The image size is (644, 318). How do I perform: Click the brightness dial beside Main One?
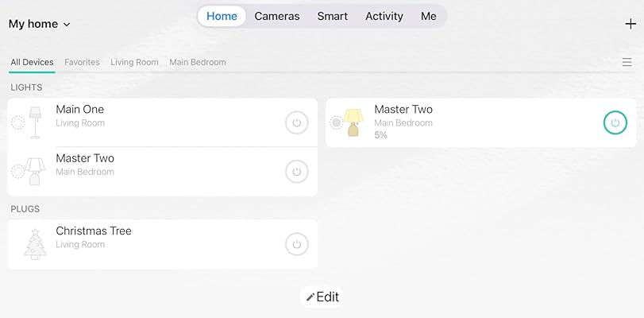[17, 123]
